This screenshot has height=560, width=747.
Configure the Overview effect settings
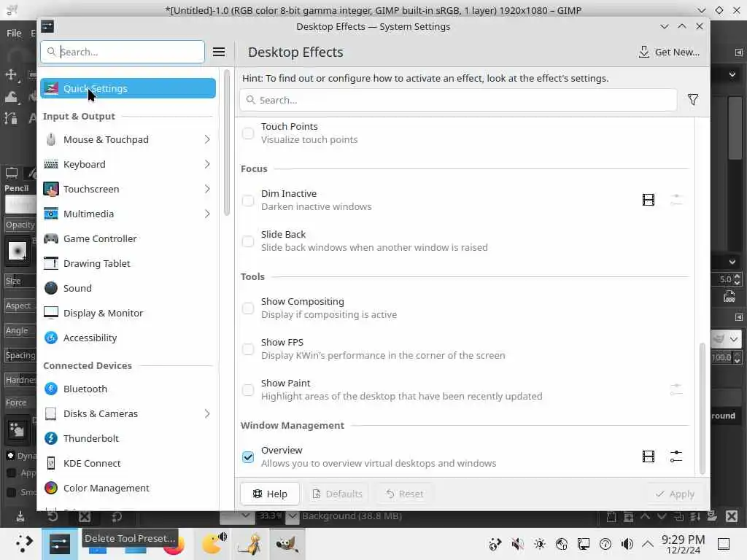[x=676, y=456]
